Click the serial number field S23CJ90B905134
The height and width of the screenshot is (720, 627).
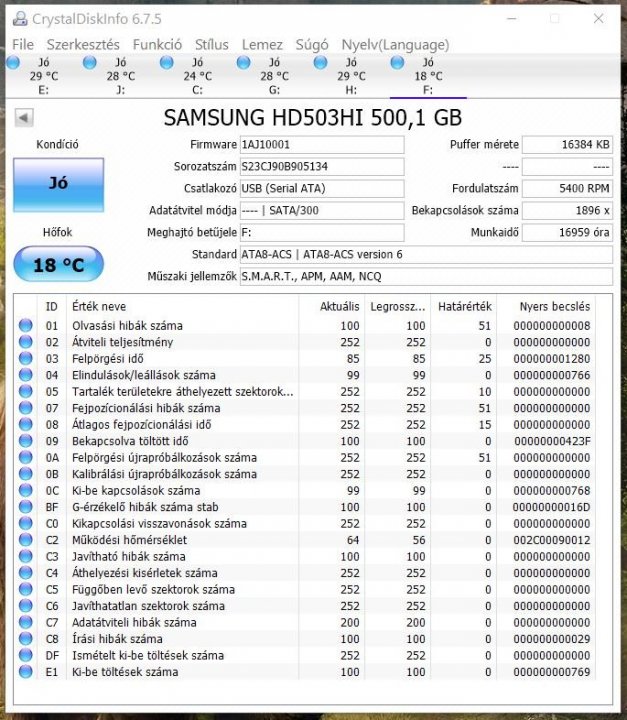(x=322, y=167)
